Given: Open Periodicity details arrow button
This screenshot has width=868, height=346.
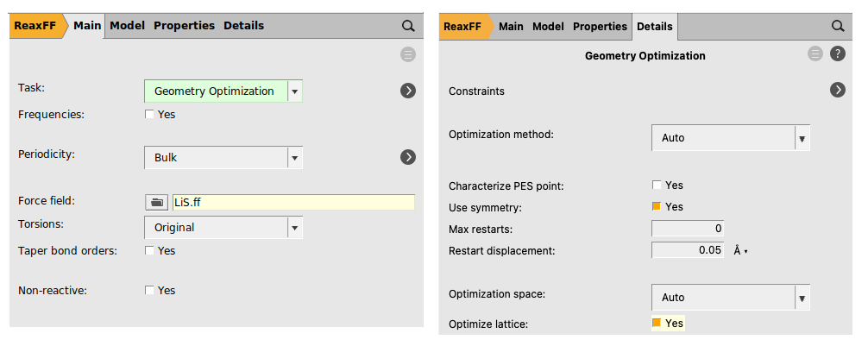Looking at the screenshot, I should click(408, 157).
